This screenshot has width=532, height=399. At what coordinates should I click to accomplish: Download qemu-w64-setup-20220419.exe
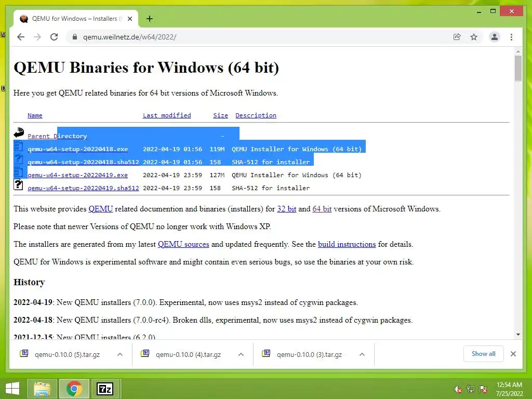click(x=78, y=175)
